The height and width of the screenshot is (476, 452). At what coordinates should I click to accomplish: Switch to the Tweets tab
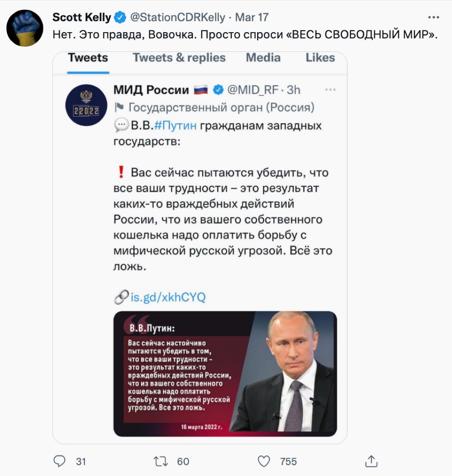88,58
